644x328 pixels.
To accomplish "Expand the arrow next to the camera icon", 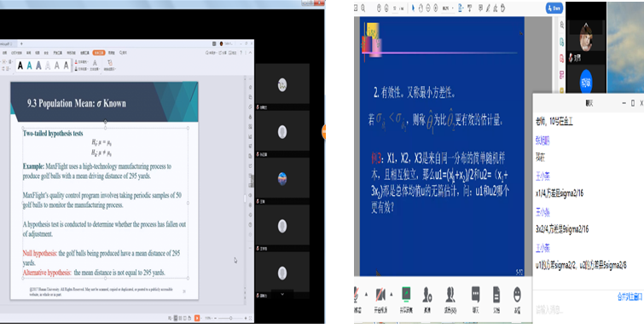I will pyautogui.click(x=391, y=294).
